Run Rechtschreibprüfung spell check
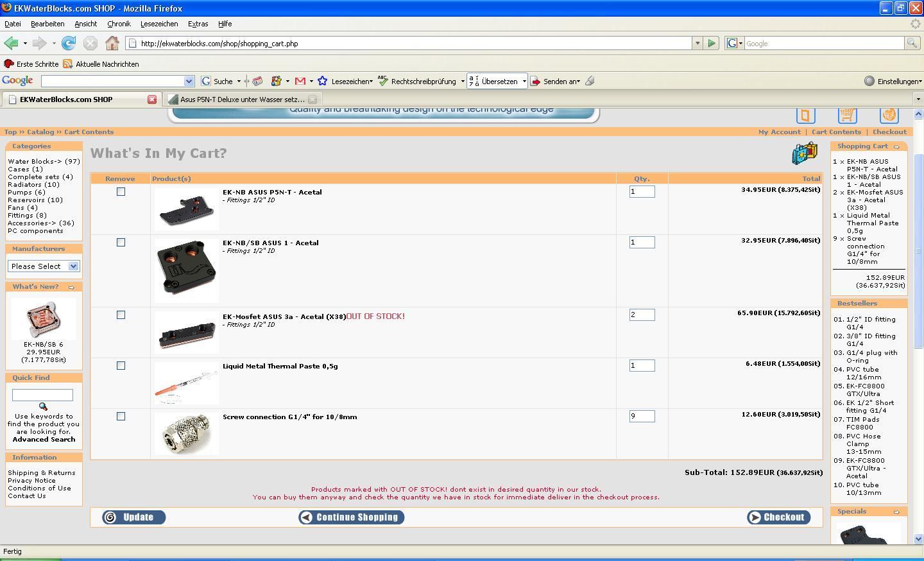This screenshot has width=924, height=561. pyautogui.click(x=417, y=82)
